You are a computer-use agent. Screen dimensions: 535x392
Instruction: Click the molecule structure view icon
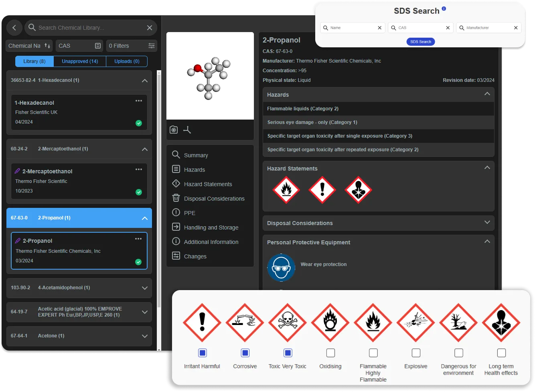187,130
